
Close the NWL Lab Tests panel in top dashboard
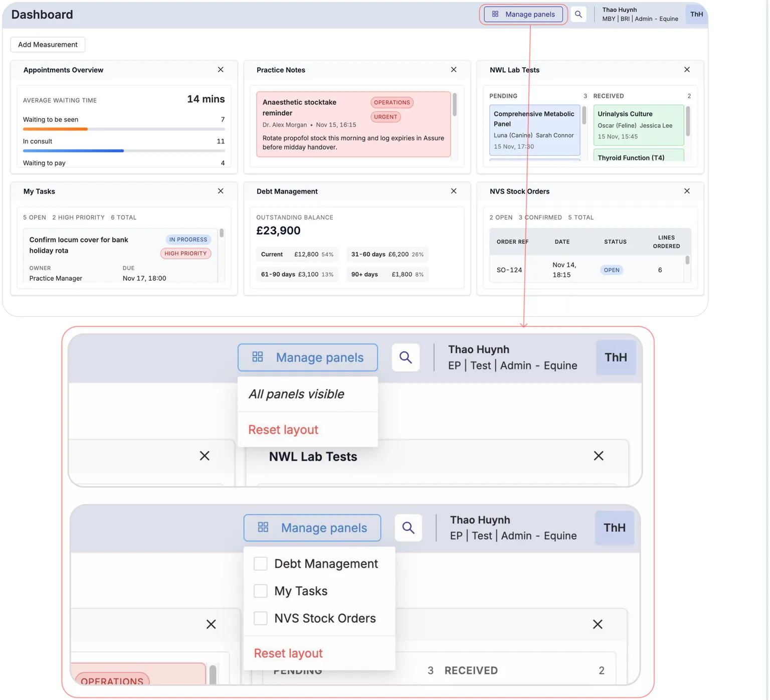tap(687, 70)
